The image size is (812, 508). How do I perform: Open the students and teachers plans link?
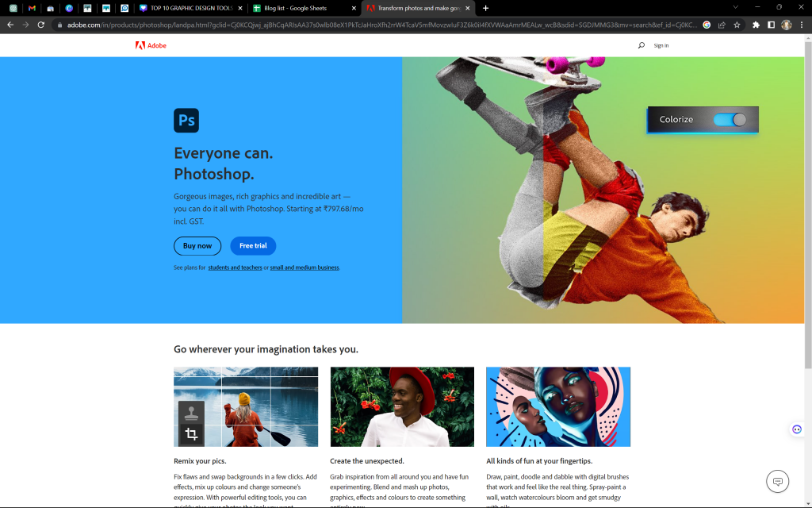pos(235,267)
